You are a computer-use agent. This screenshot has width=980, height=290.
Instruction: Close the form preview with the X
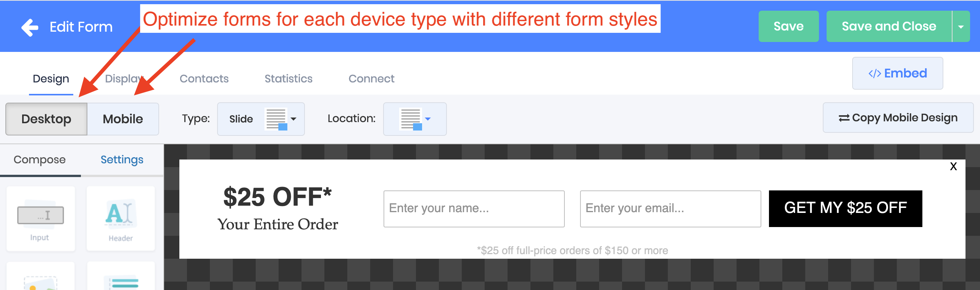(953, 166)
